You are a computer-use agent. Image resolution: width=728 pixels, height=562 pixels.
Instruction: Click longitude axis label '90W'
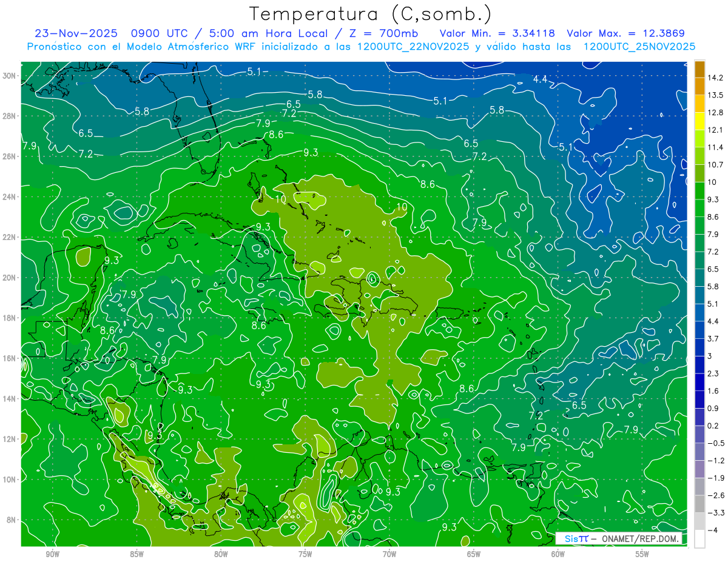(x=52, y=554)
